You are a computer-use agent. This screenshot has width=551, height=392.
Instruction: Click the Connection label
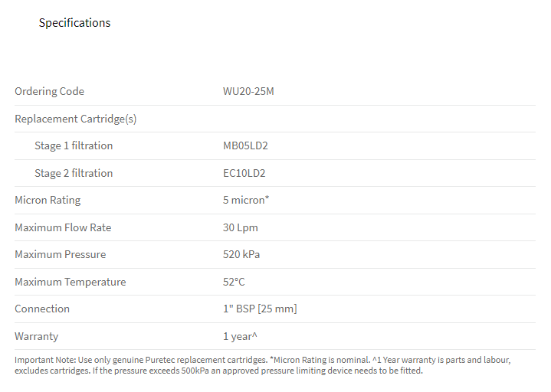[x=42, y=309]
